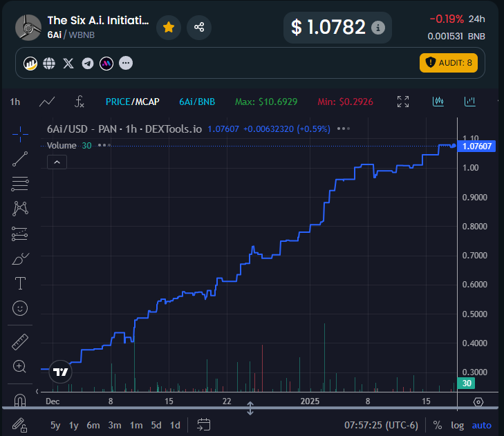
Task: Set time range to 1m
Action: [x=136, y=426]
